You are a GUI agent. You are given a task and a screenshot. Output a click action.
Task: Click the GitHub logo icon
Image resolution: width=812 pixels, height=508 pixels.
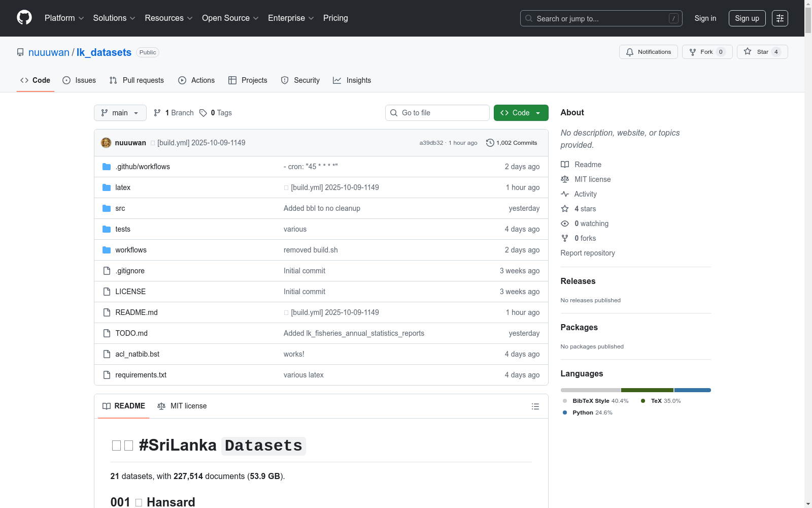point(24,18)
